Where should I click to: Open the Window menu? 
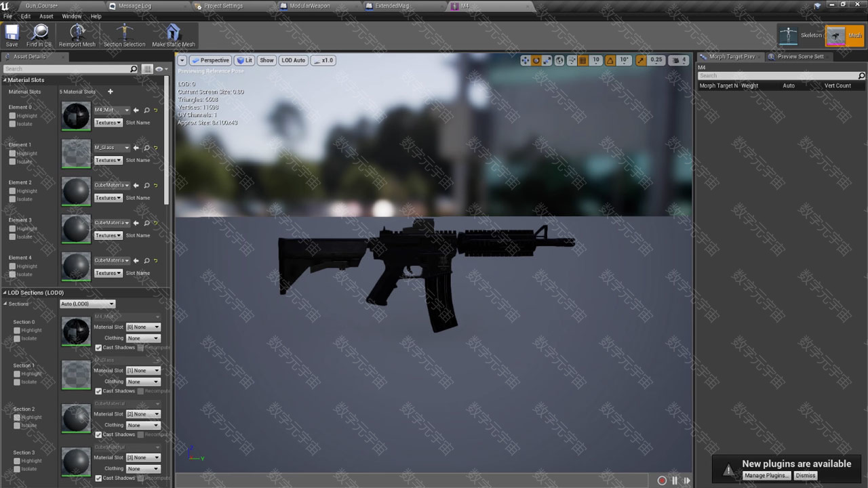point(72,16)
